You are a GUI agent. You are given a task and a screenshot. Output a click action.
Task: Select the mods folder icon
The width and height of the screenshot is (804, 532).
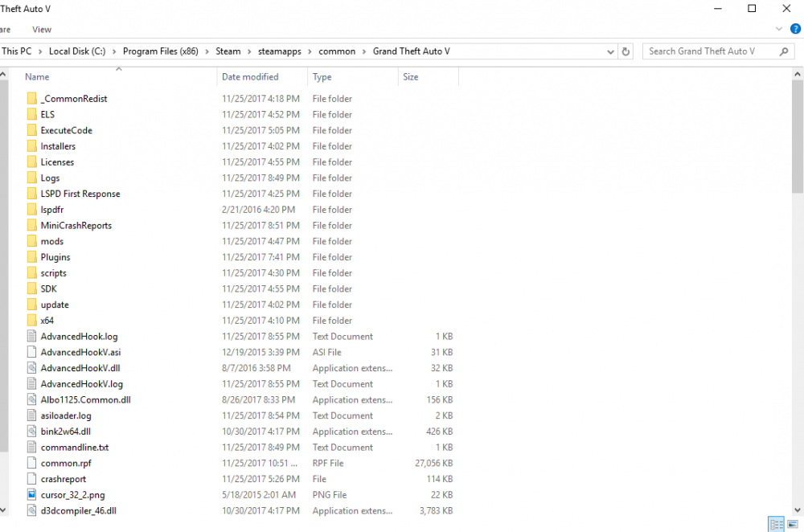pyautogui.click(x=32, y=241)
